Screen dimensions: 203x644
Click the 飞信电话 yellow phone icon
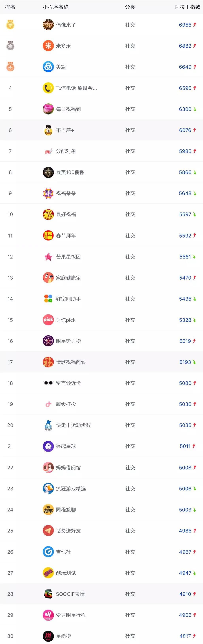point(48,88)
